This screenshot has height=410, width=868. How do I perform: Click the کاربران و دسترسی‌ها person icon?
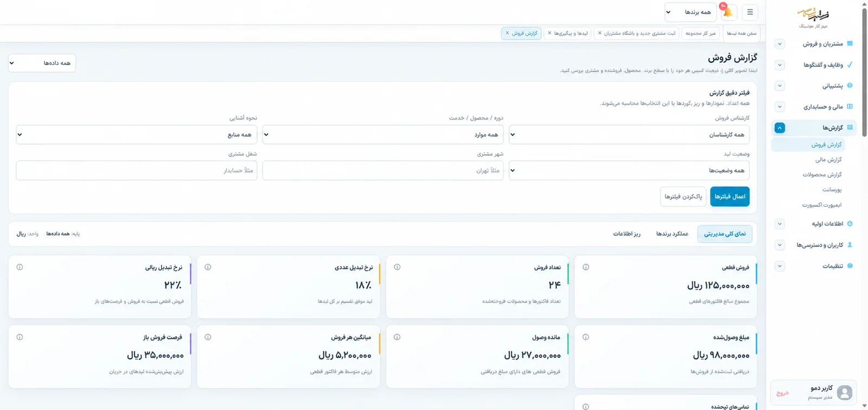point(850,245)
